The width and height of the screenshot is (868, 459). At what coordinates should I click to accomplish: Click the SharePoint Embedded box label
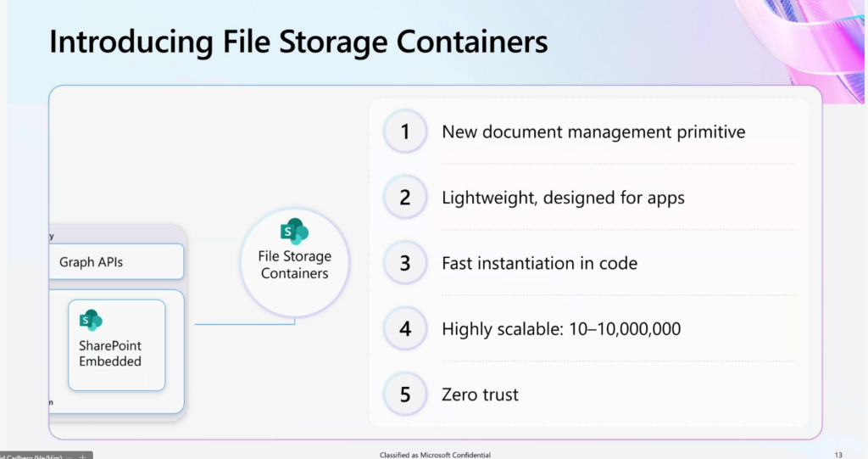[x=110, y=353]
